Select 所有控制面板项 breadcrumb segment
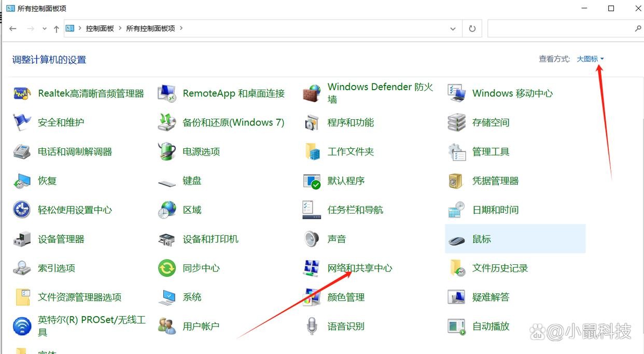The width and height of the screenshot is (644, 354). [x=150, y=29]
